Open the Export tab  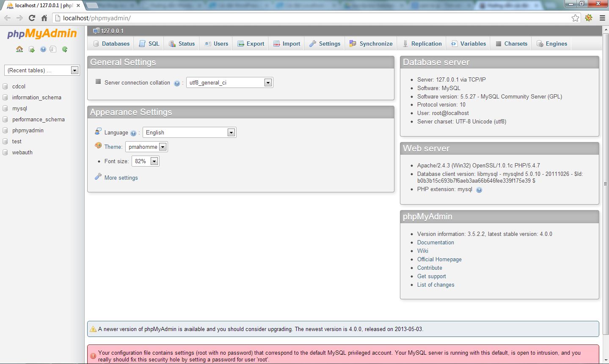pyautogui.click(x=251, y=44)
